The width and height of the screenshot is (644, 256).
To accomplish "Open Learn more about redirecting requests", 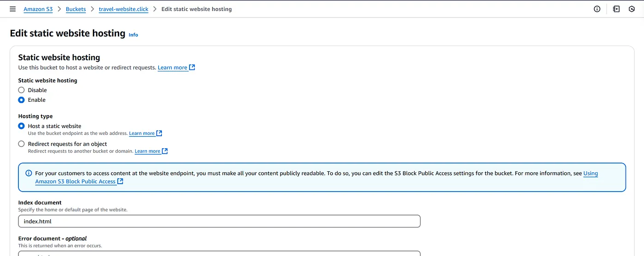I will pos(148,151).
